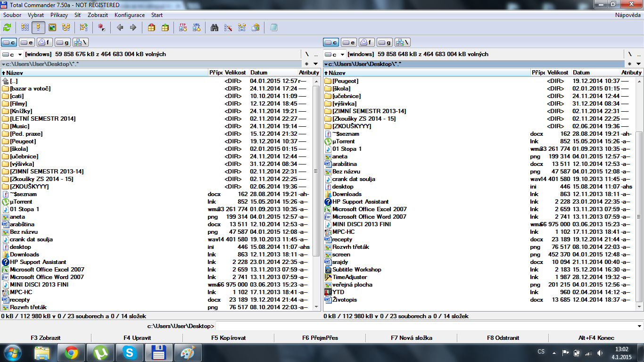Click F7 Nová složka button
Screen dimensions: 644x362
coord(412,338)
